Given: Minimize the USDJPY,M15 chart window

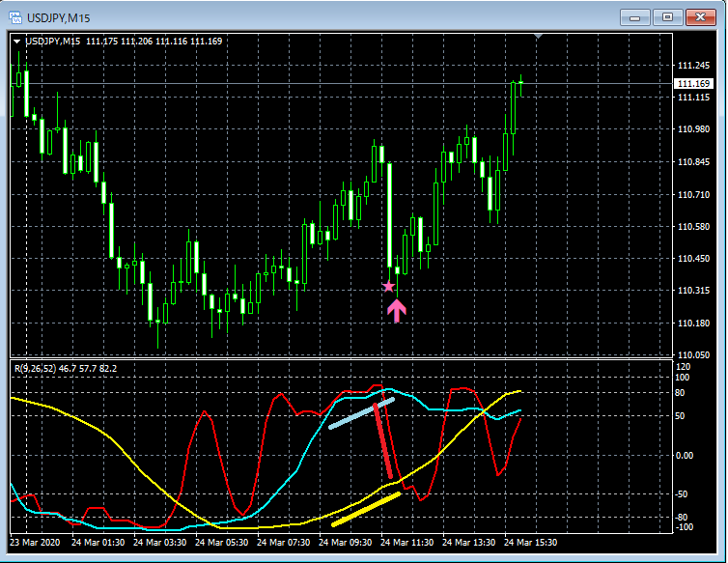Looking at the screenshot, I should click(634, 17).
